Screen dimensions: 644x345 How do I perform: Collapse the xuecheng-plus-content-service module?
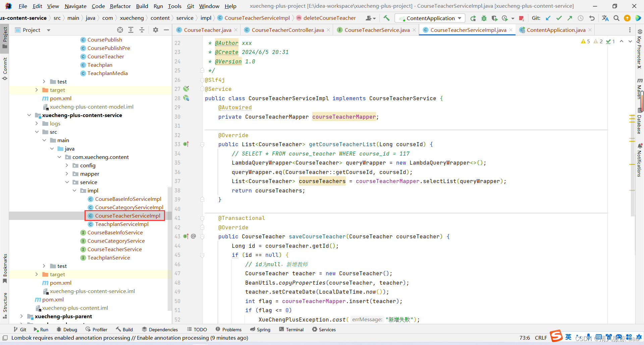pos(29,115)
